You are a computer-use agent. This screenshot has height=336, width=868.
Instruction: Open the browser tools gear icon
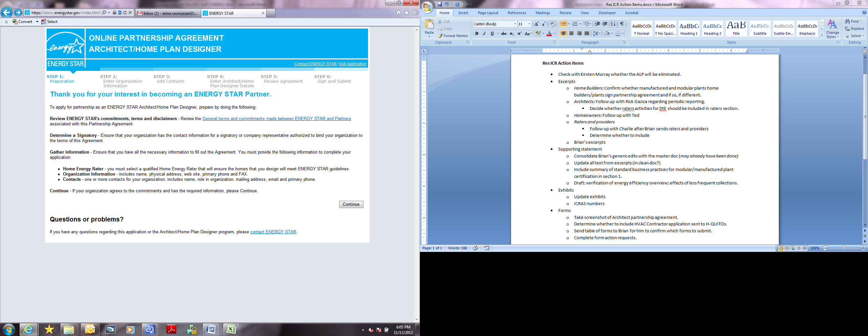coord(415,13)
